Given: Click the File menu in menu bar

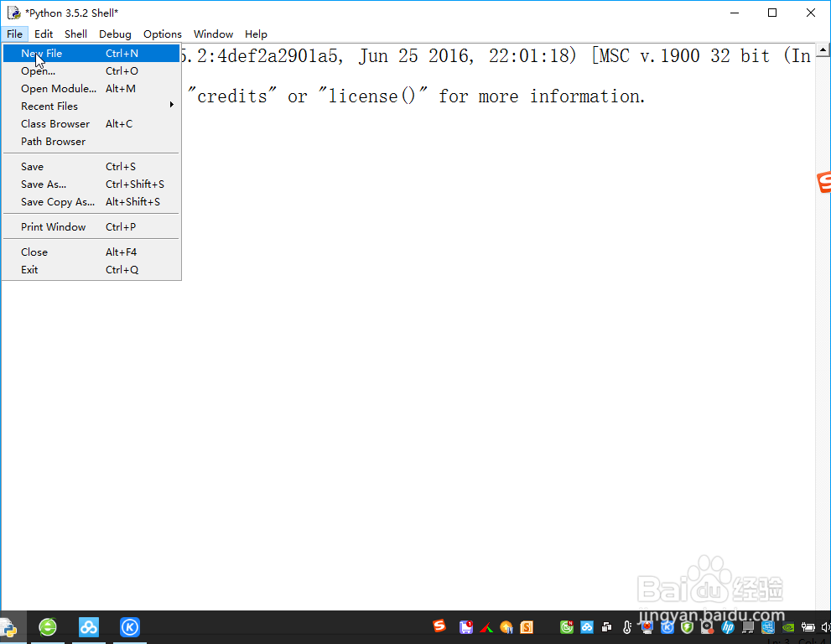Looking at the screenshot, I should (14, 34).
